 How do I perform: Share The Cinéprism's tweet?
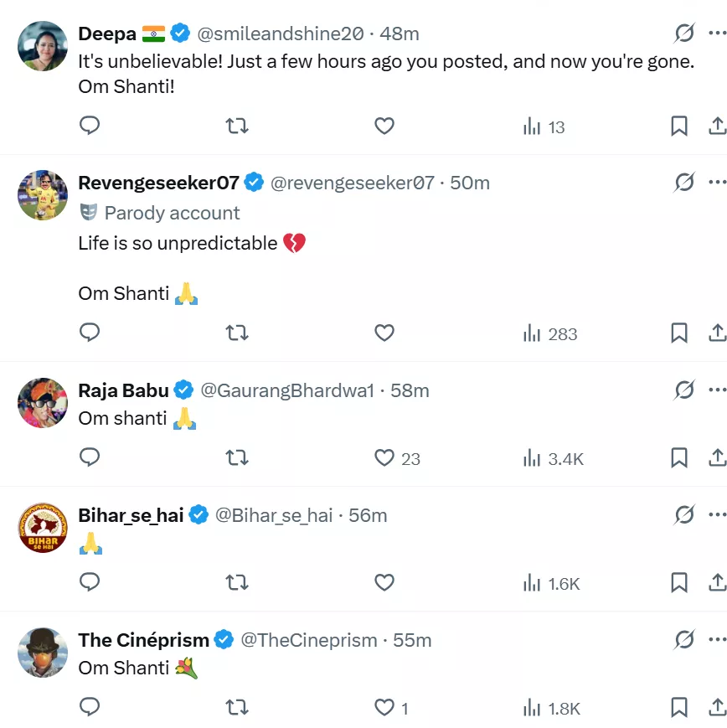tap(717, 708)
